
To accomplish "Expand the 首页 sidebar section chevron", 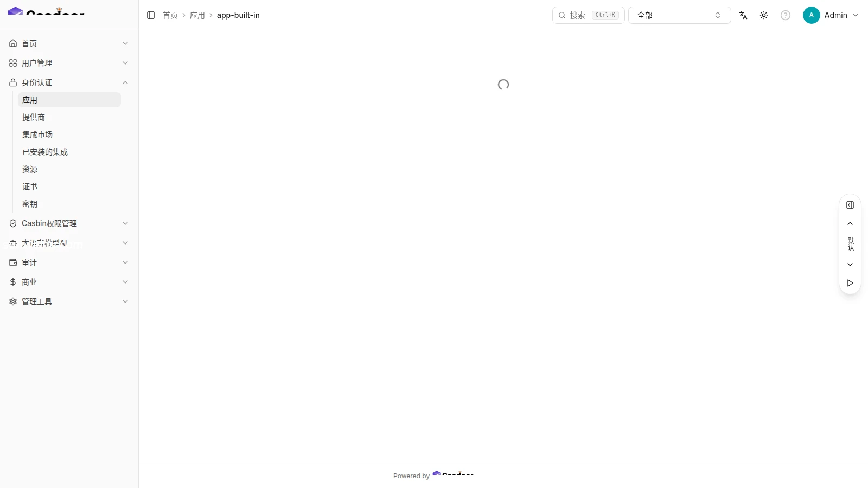I will 125,43.
